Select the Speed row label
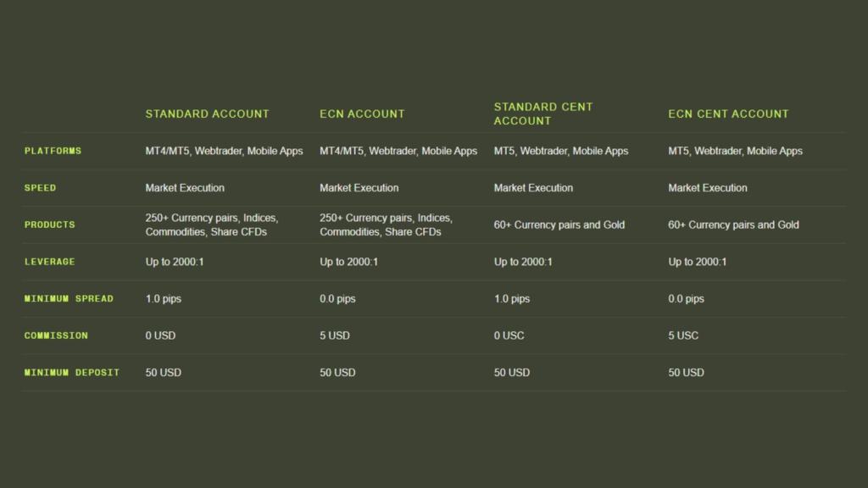The height and width of the screenshot is (488, 868). 40,188
